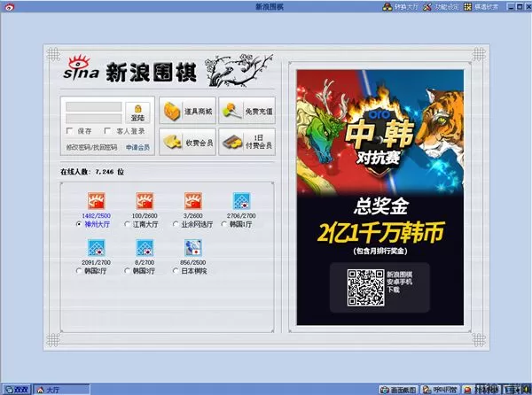Click the 8/2700 player count
This screenshot has height=395, width=532.
pyautogui.click(x=145, y=262)
